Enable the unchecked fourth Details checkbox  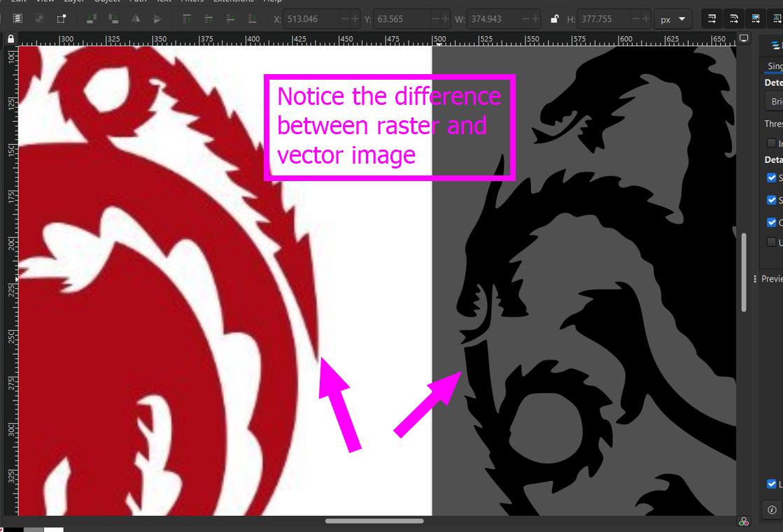coord(772,242)
